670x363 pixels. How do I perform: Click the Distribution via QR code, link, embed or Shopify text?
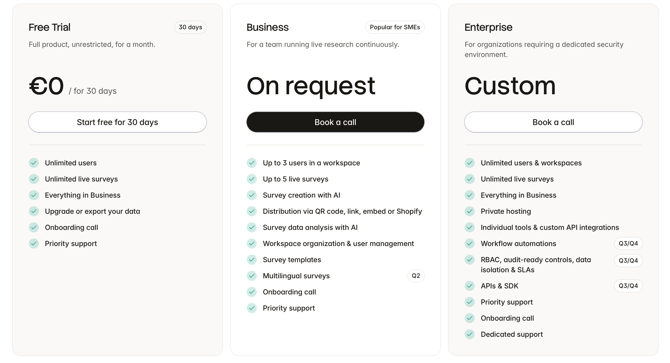342,211
